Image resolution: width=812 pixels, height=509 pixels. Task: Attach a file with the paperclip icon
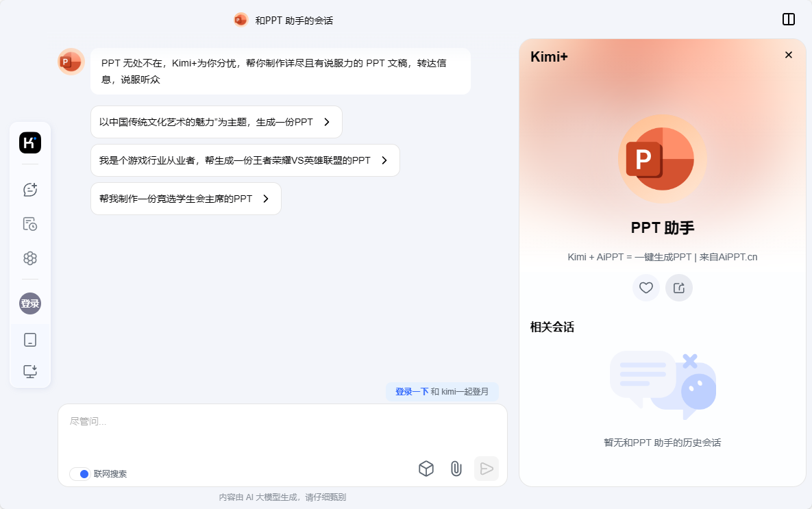click(x=456, y=469)
